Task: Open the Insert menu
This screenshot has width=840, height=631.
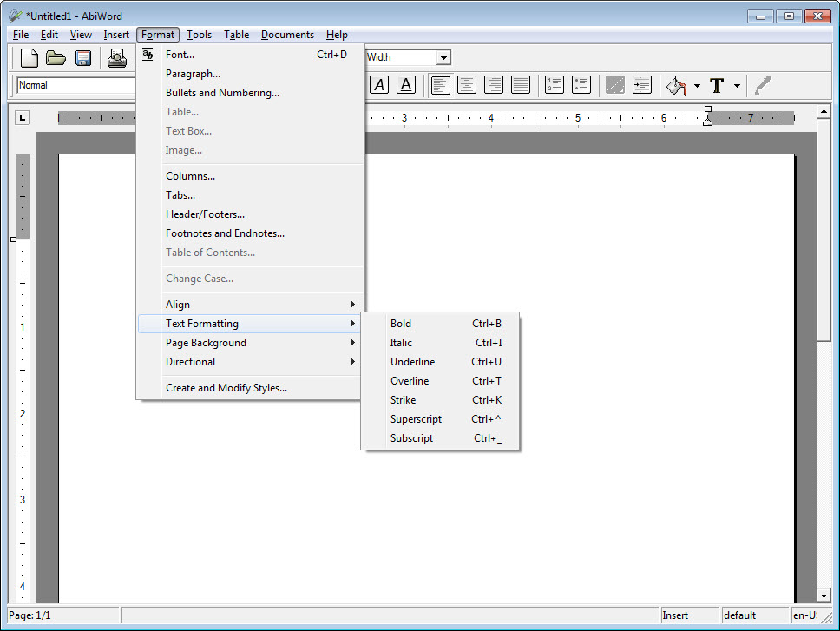Action: [x=116, y=35]
